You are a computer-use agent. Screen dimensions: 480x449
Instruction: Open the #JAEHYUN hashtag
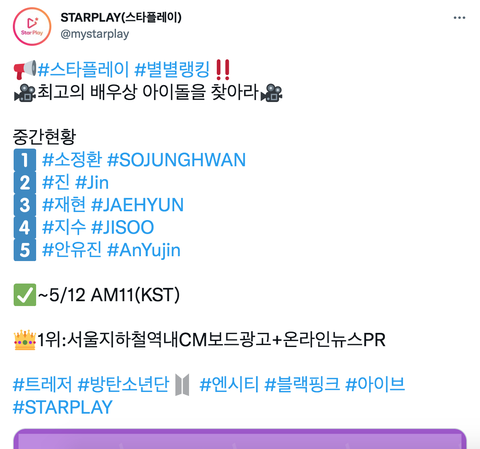tap(137, 205)
